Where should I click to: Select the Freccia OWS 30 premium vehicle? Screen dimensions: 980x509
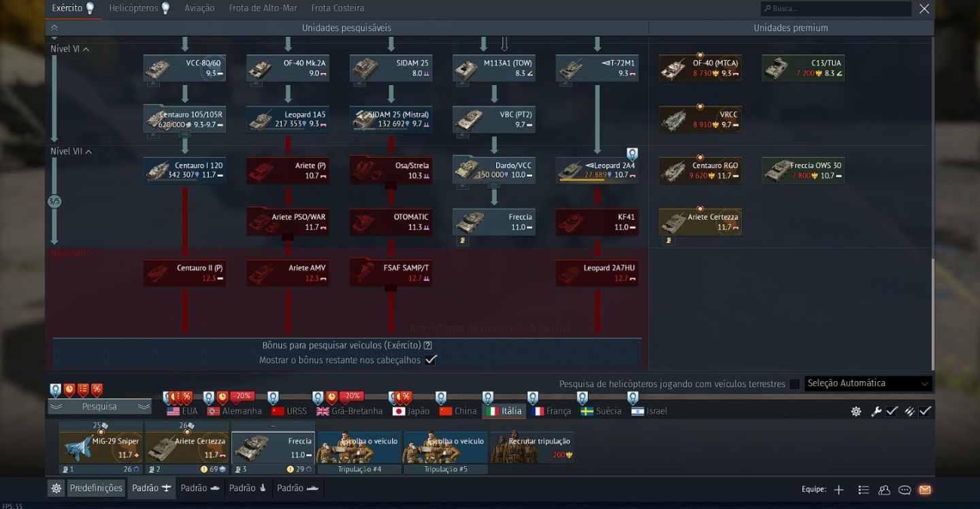[803, 170]
